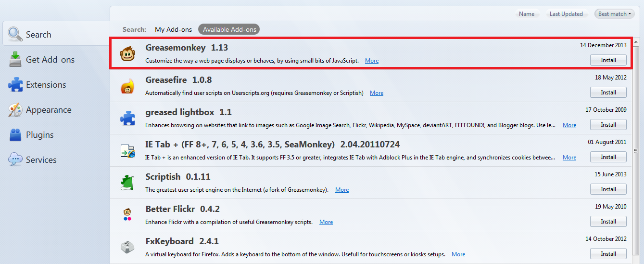This screenshot has height=264, width=644.
Task: Open More link for FxKeyboard
Action: point(458,254)
